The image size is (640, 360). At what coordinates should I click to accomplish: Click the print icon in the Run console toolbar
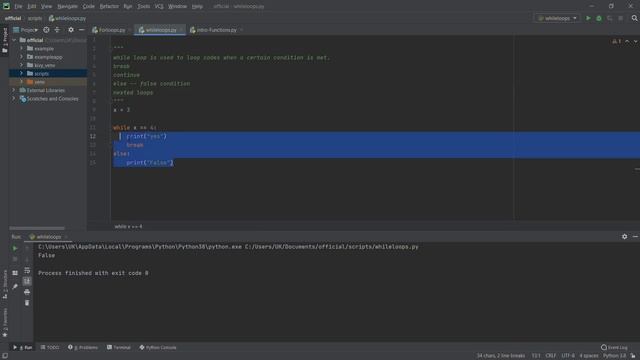click(x=27, y=292)
